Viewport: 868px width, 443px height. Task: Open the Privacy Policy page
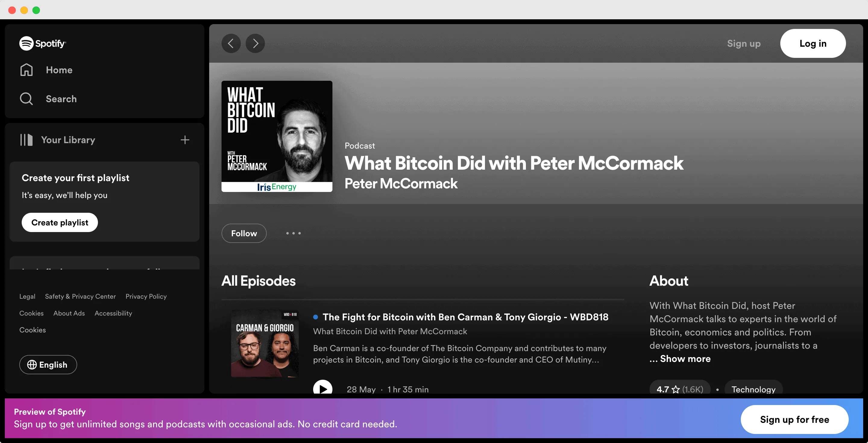coord(146,297)
